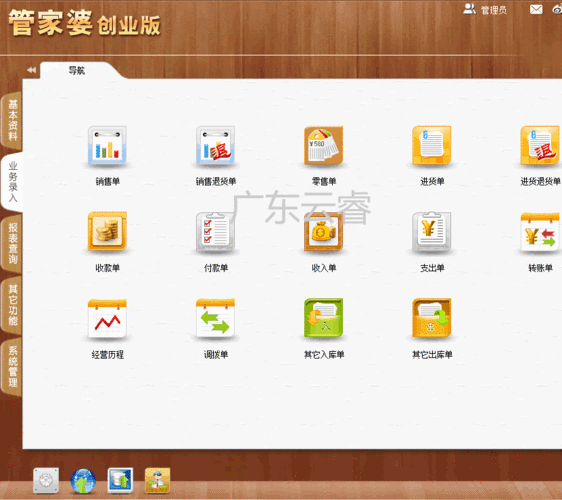Switch to the 基本资料 side tab
This screenshot has width=562, height=500.
click(x=12, y=120)
